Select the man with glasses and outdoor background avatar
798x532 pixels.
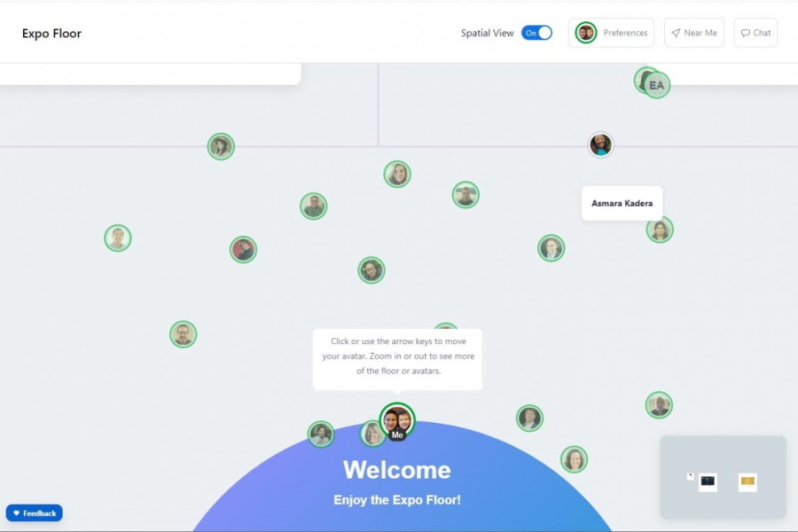pos(465,195)
